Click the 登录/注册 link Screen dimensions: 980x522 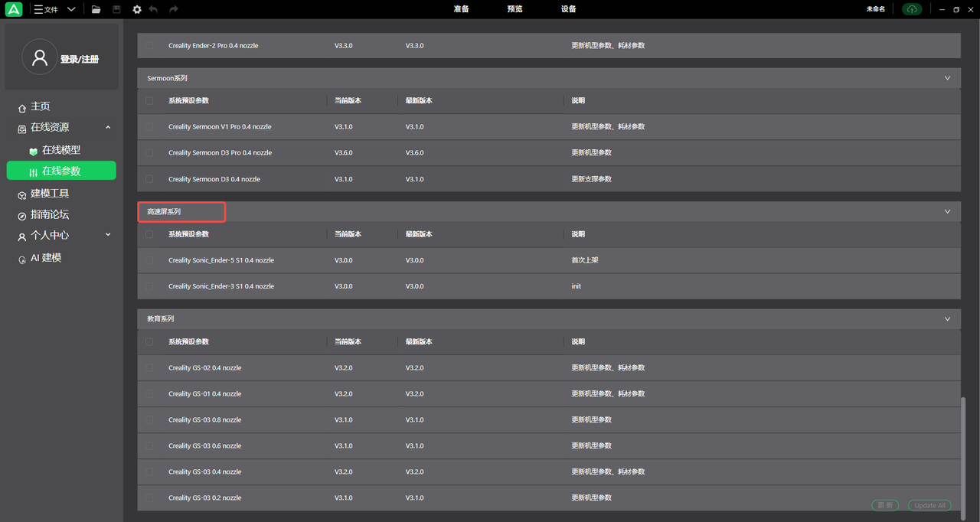click(x=80, y=59)
